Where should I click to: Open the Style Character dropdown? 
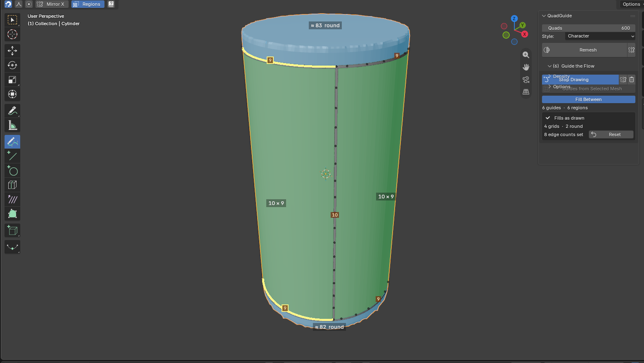(600, 36)
